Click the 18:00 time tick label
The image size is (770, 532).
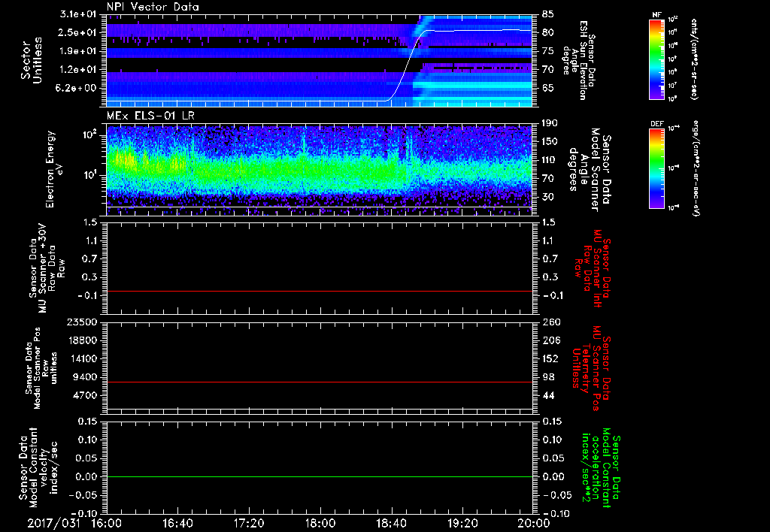tap(320, 523)
